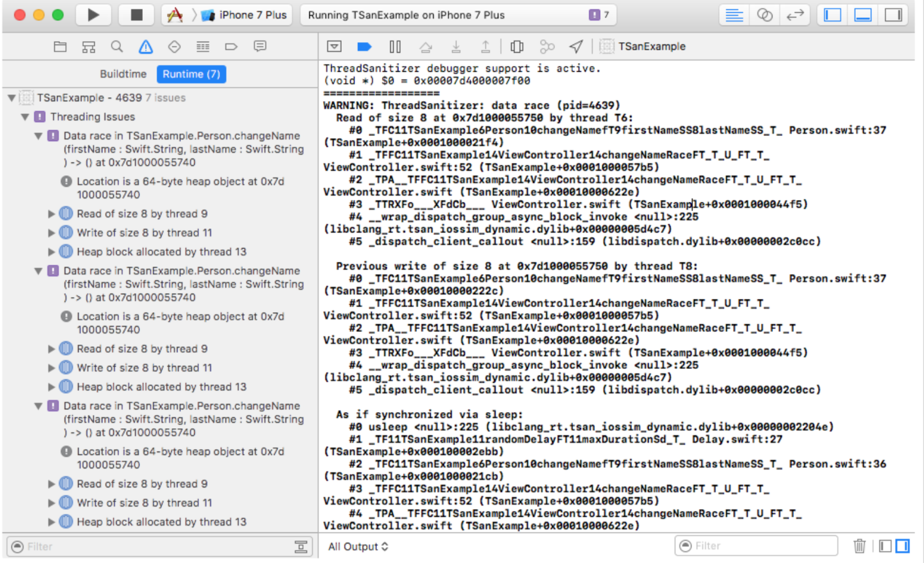
Task: Open the report navigator speech-bubble icon
Action: pos(260,47)
